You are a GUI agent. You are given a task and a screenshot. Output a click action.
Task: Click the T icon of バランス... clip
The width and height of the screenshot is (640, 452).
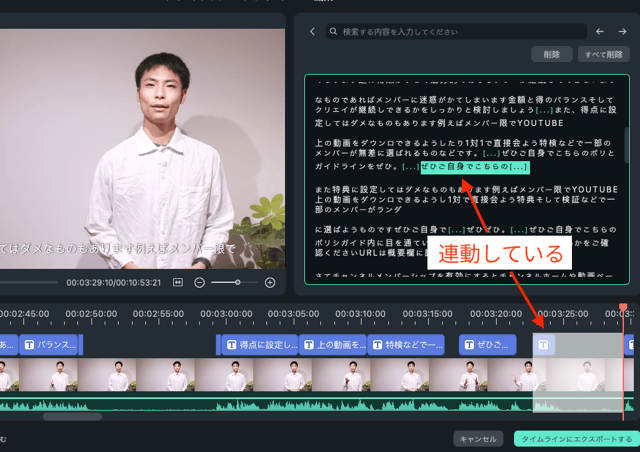tap(29, 345)
